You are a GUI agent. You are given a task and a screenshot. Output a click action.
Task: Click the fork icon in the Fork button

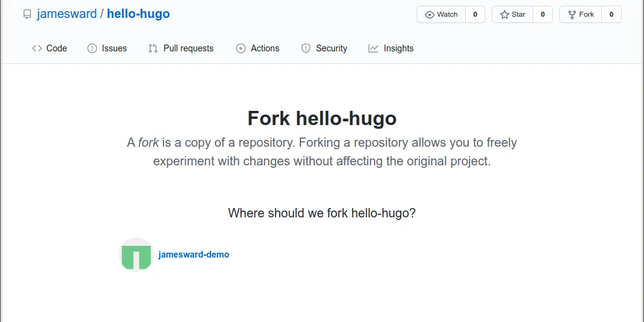pyautogui.click(x=572, y=15)
